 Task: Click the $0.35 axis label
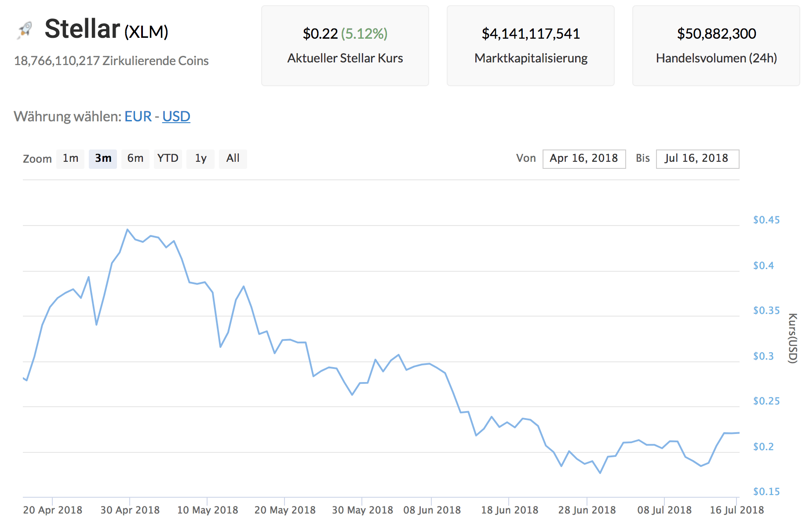point(766,310)
